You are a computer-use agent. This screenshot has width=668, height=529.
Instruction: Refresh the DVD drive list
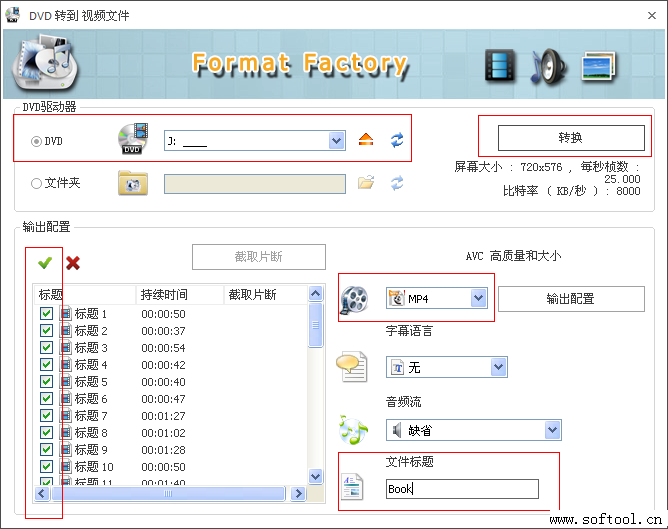tap(397, 140)
